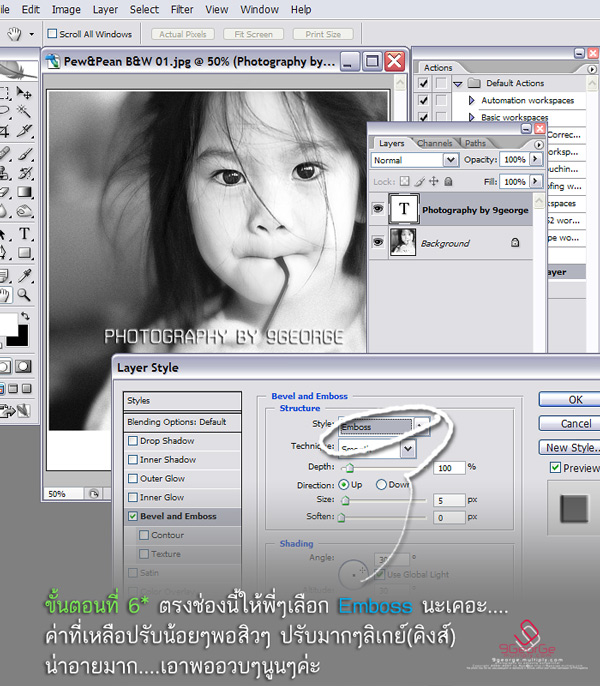The image size is (600, 686).
Task: Open the Filter menu
Action: pyautogui.click(x=182, y=9)
